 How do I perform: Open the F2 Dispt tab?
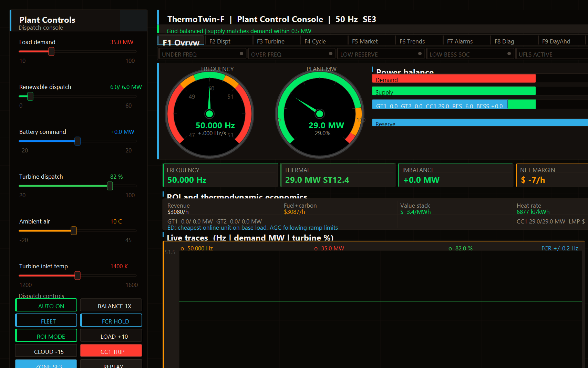click(x=228, y=41)
